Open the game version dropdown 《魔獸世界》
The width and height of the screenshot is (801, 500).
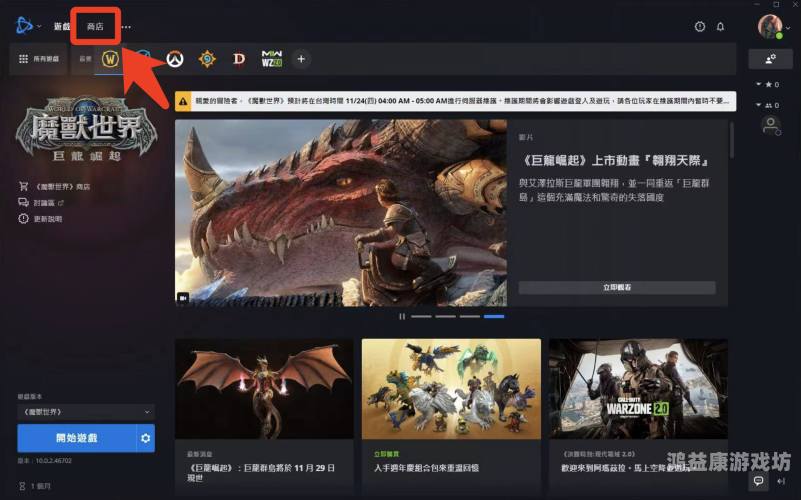tap(87, 411)
